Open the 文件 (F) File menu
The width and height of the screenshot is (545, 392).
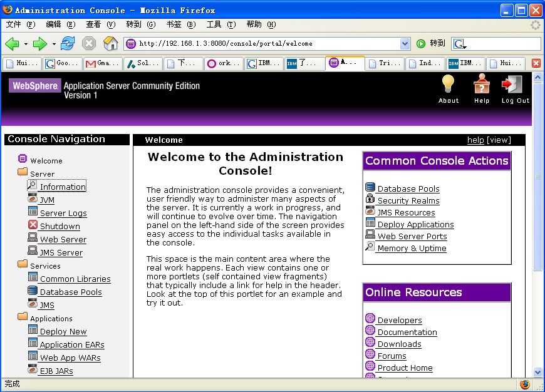[21, 24]
